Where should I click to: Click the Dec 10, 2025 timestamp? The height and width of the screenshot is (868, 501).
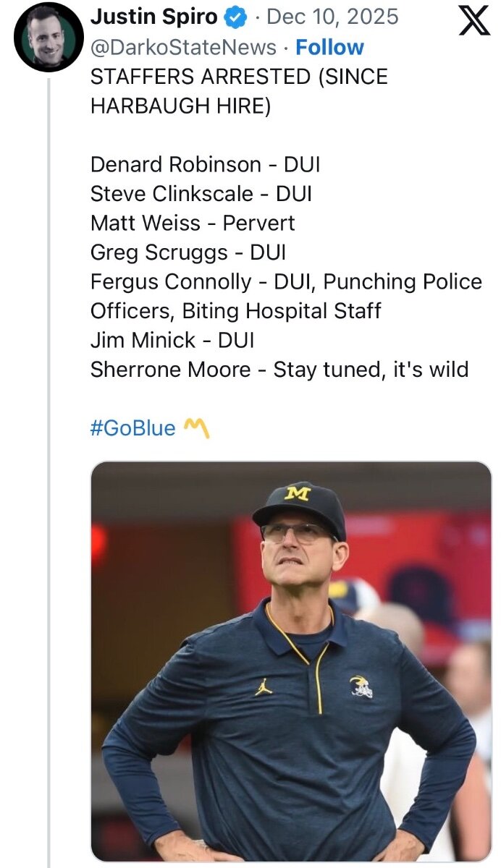333,17
